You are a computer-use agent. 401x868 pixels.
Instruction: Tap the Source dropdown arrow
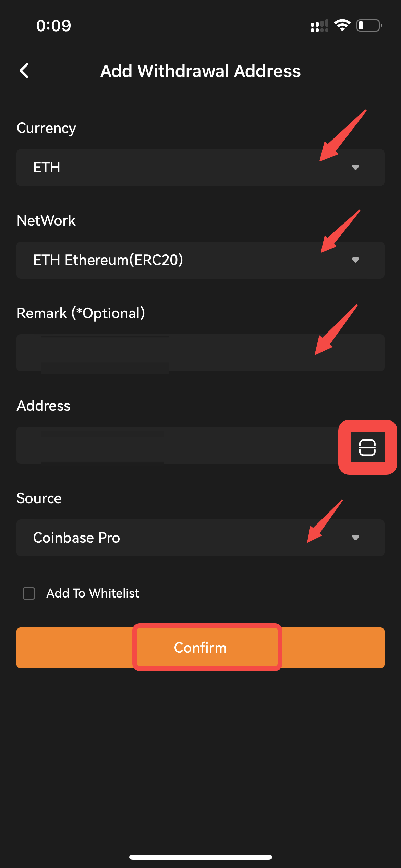(355, 538)
